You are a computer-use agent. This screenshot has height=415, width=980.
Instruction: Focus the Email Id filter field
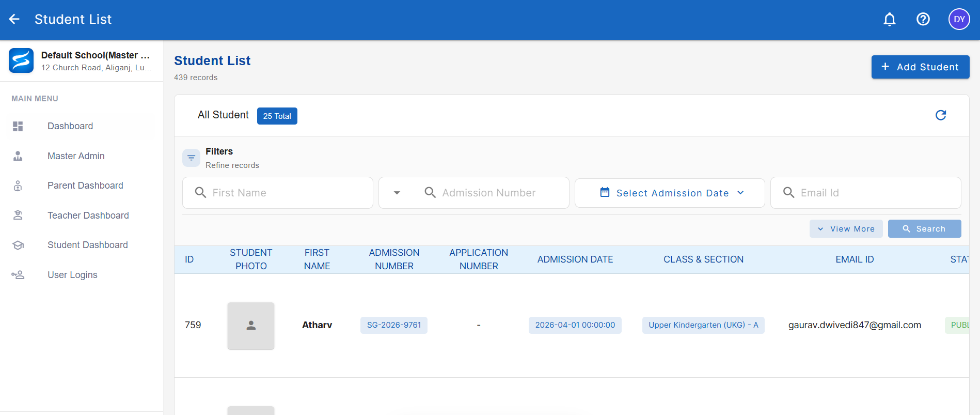865,193
